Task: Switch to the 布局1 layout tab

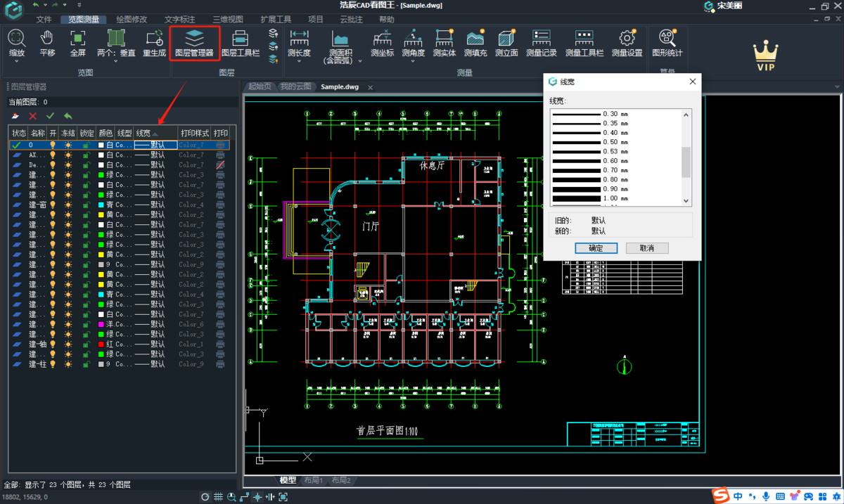Action: [313, 480]
